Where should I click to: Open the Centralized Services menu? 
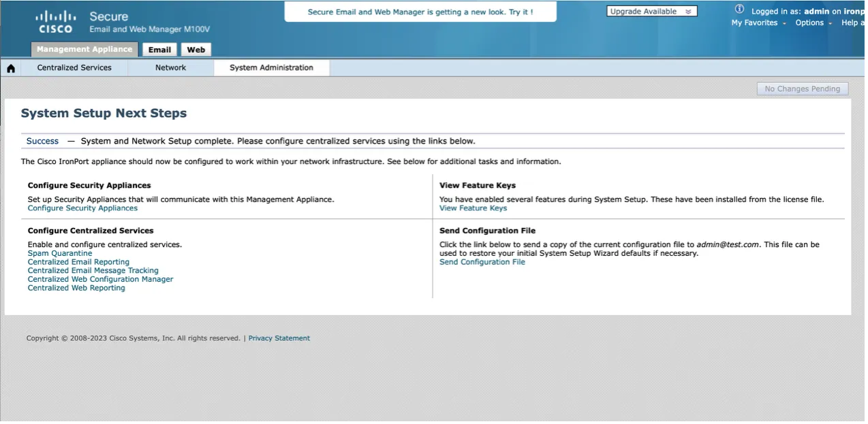74,68
